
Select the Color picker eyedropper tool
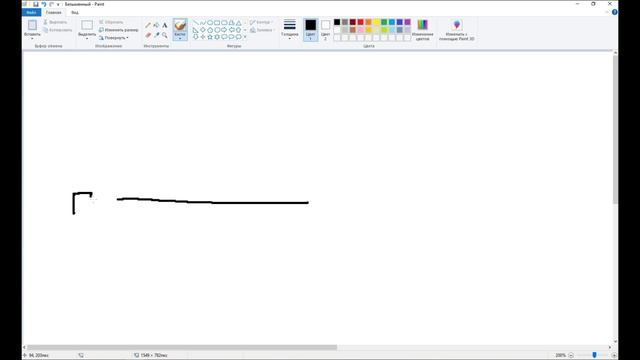[x=156, y=35]
